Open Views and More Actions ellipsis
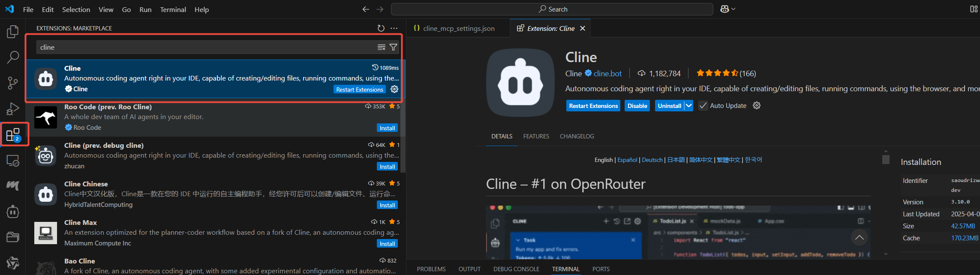Screen dimensions: 980x275 pyautogui.click(x=394, y=28)
